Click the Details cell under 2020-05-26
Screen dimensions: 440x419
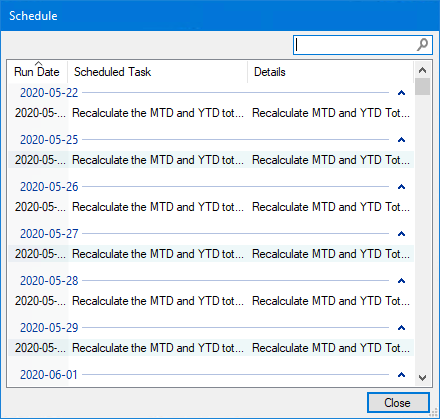pos(331,207)
